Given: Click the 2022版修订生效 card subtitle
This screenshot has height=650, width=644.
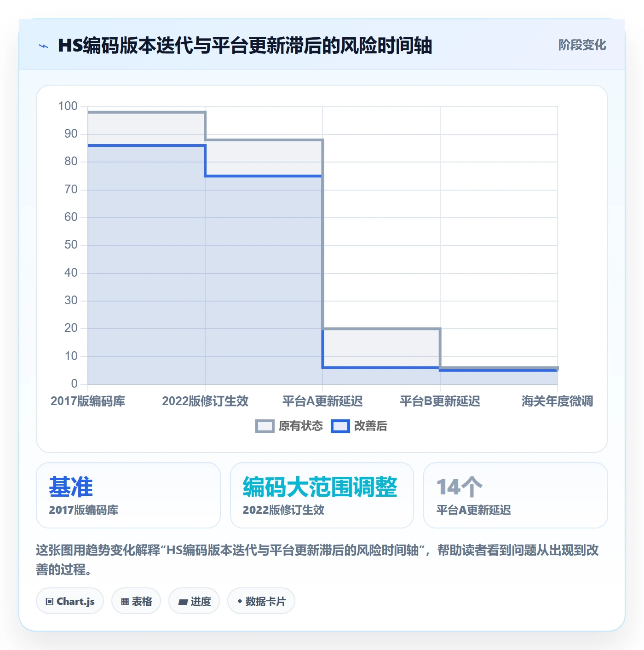Looking at the screenshot, I should 283,510.
